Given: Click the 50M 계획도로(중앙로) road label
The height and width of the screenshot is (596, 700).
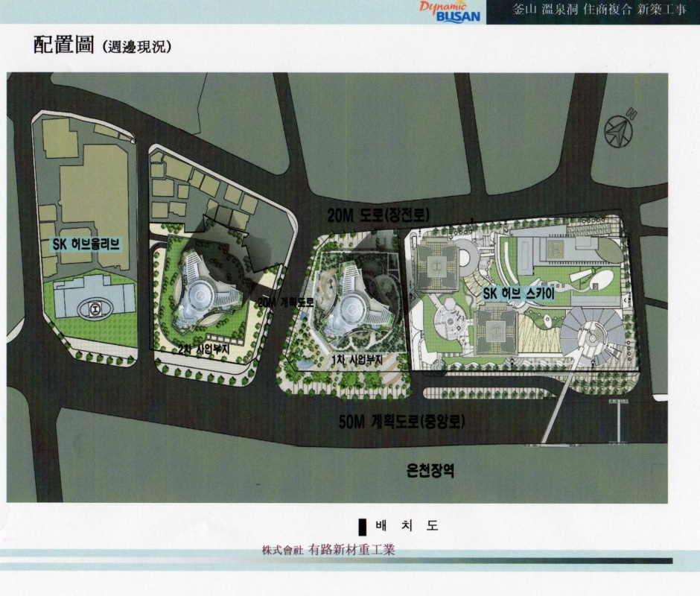Looking at the screenshot, I should click(x=401, y=422).
